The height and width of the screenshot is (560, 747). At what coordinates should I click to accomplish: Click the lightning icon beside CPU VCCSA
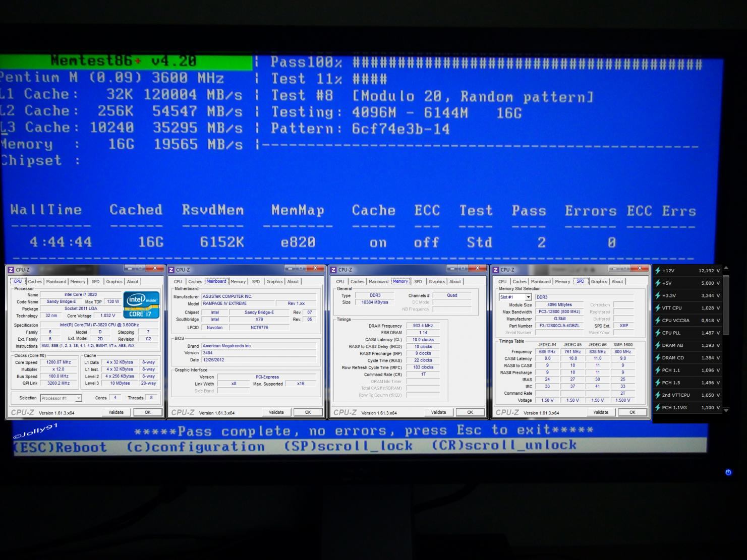(658, 321)
